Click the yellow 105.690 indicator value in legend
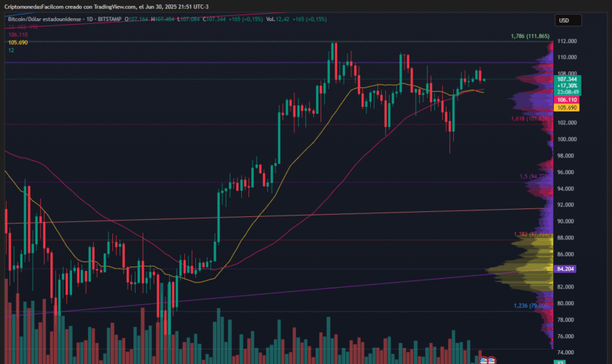 click(x=18, y=42)
